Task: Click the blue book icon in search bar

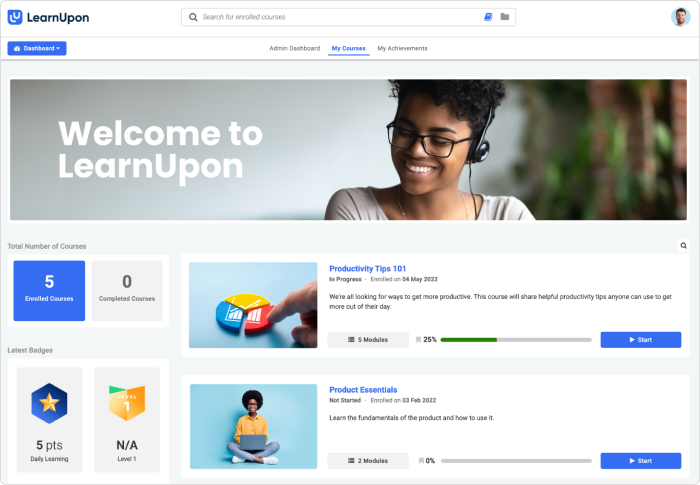Action: tap(488, 17)
